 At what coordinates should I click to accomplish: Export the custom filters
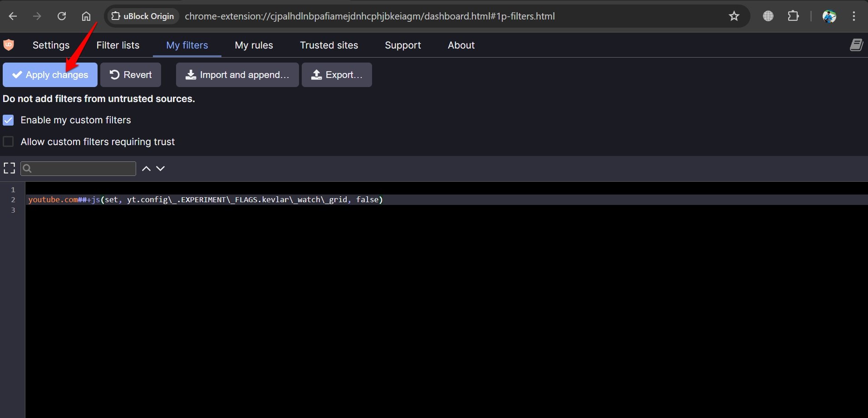pos(337,75)
